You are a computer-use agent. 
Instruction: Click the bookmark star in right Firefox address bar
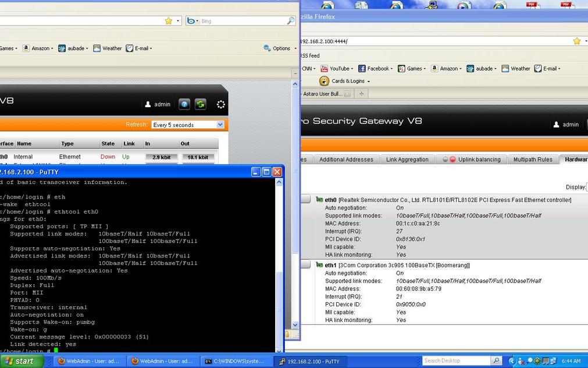tap(576, 41)
